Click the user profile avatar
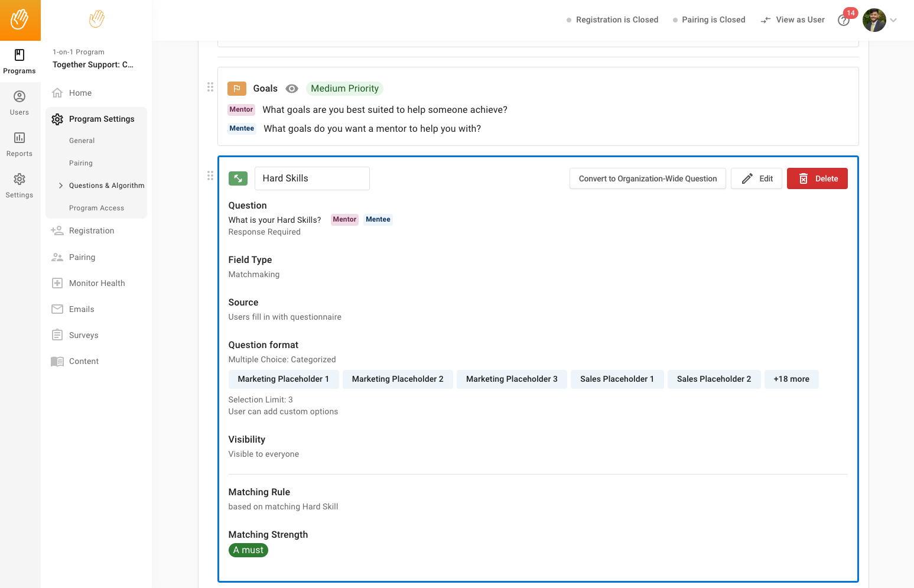The image size is (914, 588). point(874,20)
